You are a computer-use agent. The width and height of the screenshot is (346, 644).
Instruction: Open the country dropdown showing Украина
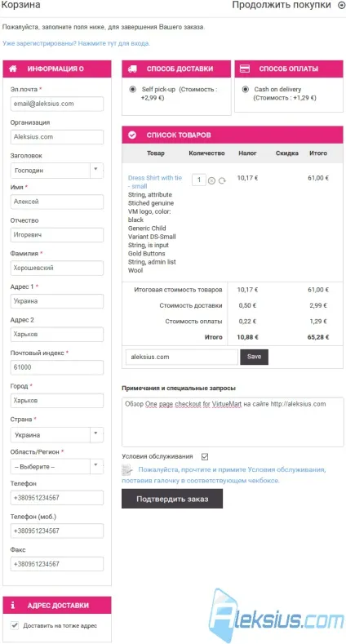pos(56,434)
